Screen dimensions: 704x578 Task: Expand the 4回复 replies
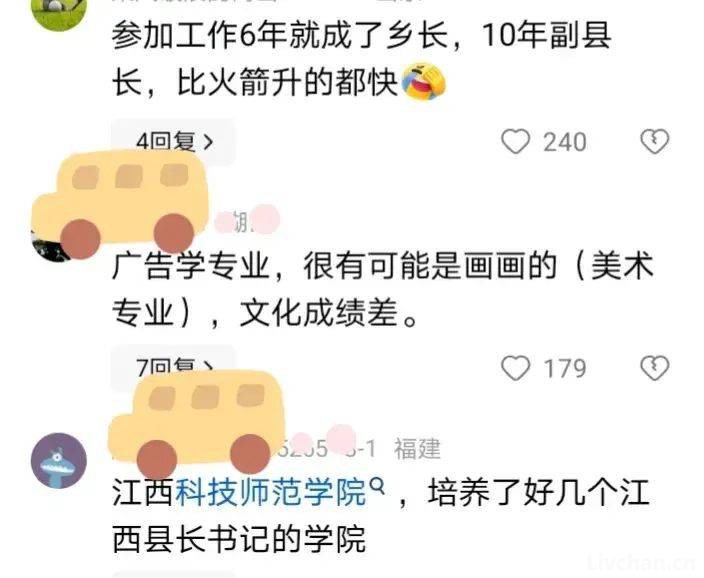coord(173,140)
